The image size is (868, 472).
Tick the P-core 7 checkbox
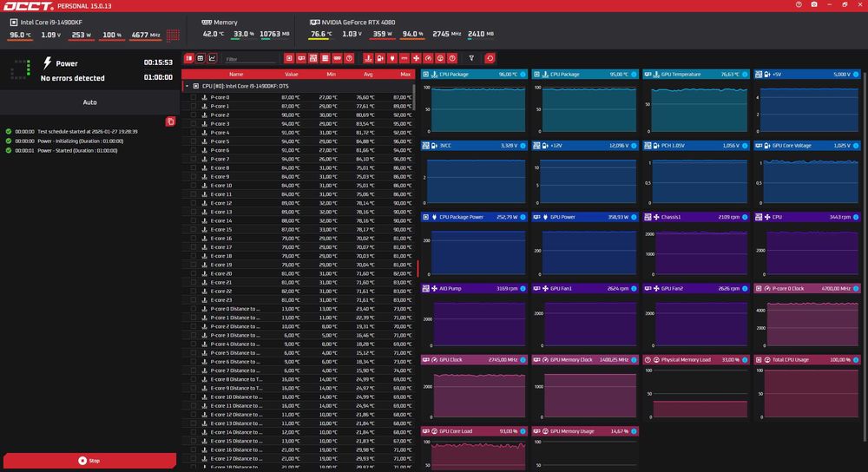[x=194, y=160]
